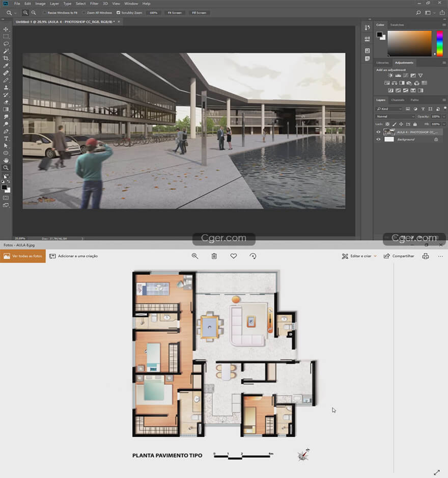
Task: Select the Crop tool
Action: point(6,58)
